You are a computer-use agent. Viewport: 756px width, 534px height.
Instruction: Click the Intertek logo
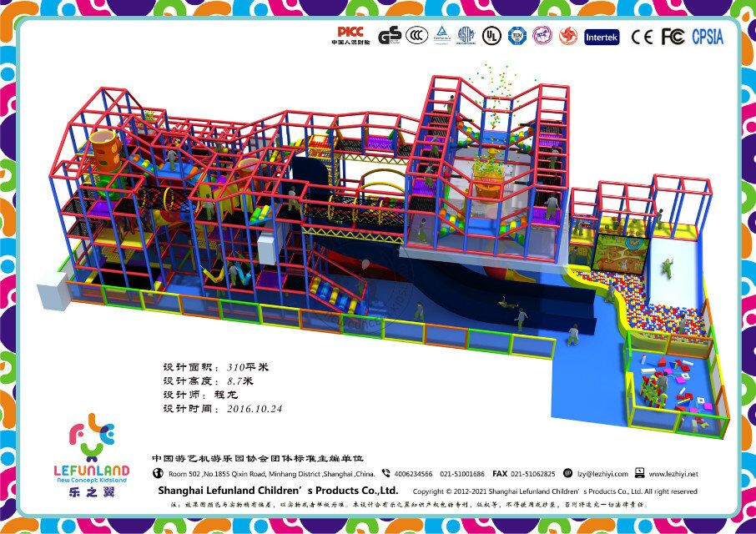pos(601,37)
